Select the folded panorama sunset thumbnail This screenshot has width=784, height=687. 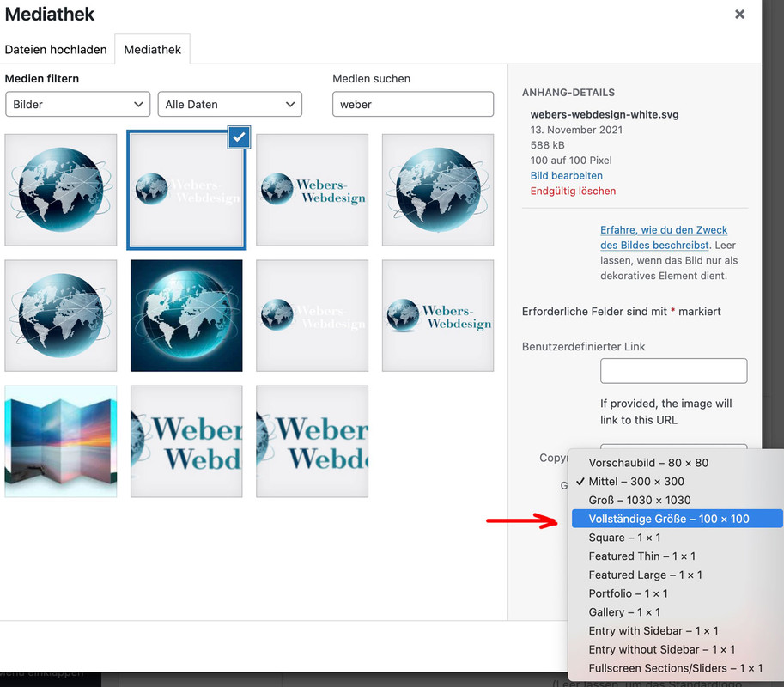point(60,441)
